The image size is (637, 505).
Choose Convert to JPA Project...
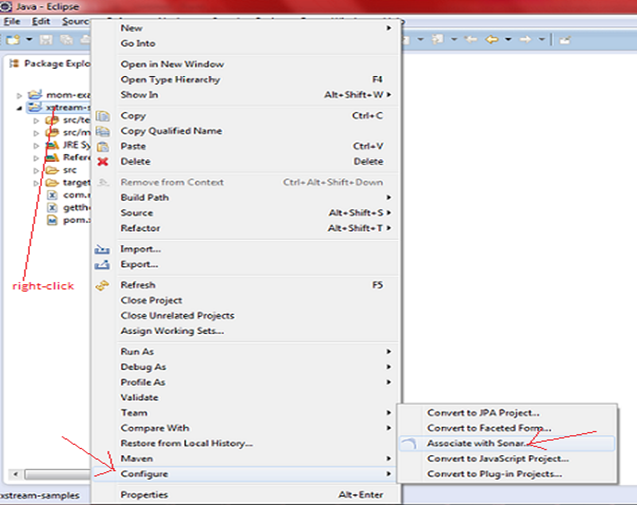(507, 413)
